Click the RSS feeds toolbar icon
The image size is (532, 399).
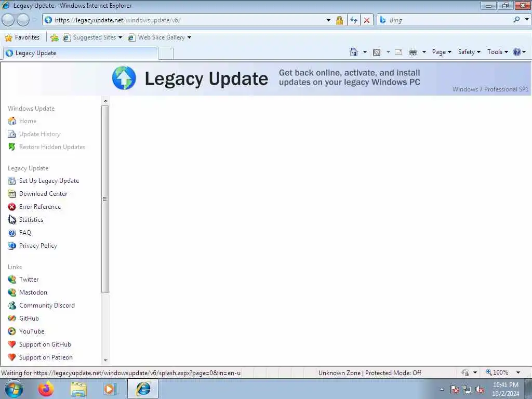point(377,52)
